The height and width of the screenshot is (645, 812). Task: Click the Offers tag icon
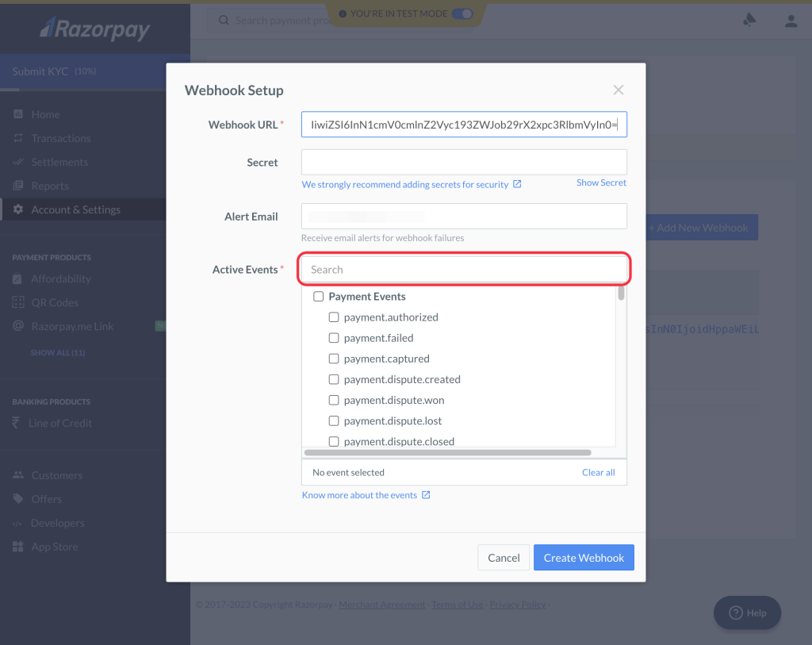click(x=18, y=499)
